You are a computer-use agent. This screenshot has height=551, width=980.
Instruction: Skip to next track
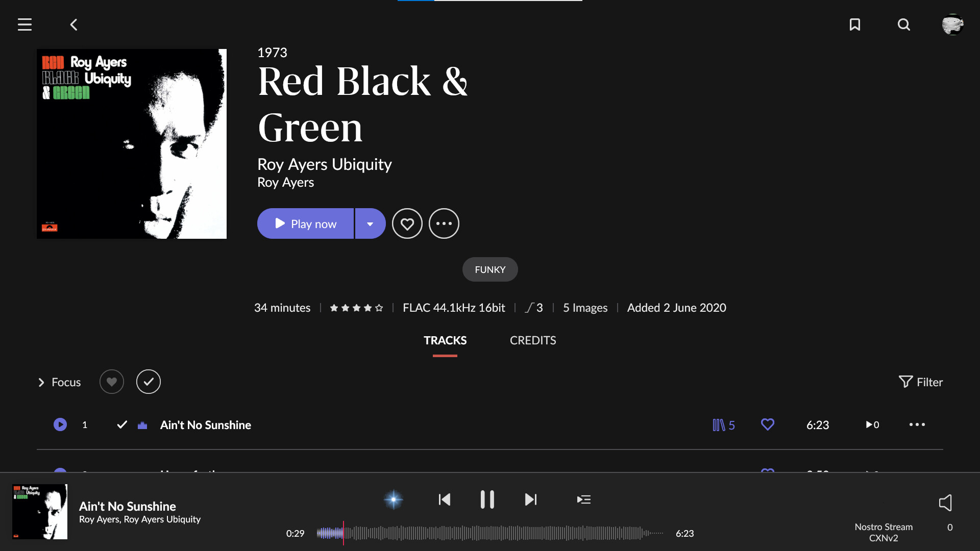tap(531, 499)
